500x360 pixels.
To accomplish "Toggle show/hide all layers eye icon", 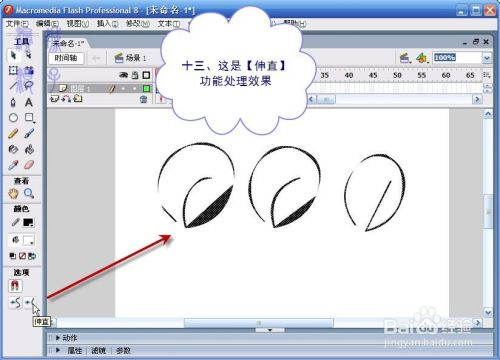I will [124, 75].
